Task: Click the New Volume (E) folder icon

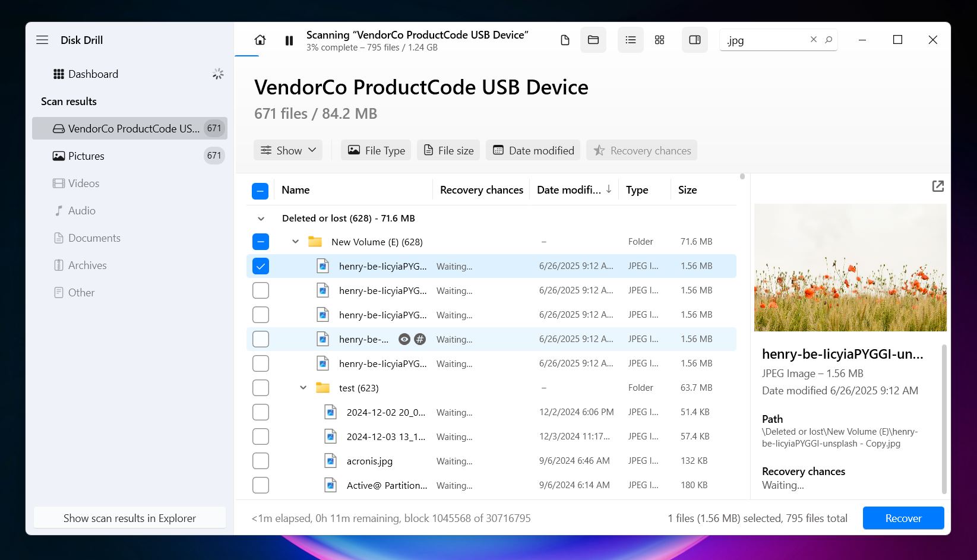Action: tap(315, 242)
